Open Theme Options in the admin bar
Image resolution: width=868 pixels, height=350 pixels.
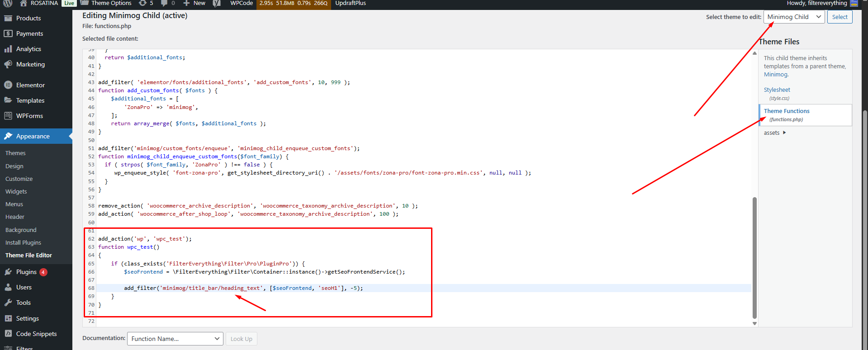[x=106, y=3]
